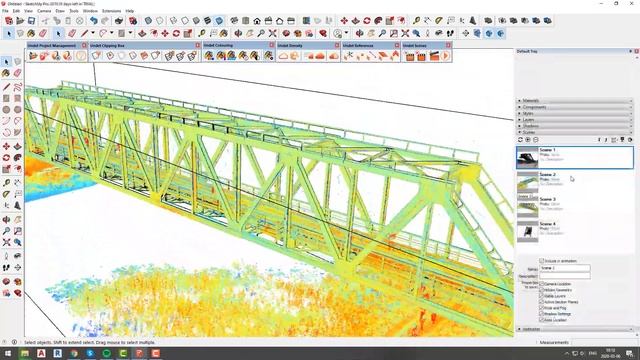The height and width of the screenshot is (360, 640).
Task: Select the Scene 4 thumbnail
Action: pos(527,232)
